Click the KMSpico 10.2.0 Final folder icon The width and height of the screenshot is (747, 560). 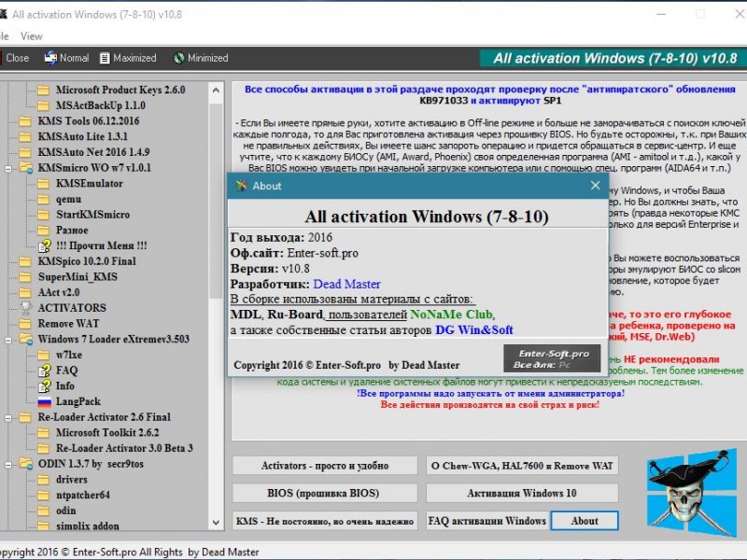[x=25, y=261]
